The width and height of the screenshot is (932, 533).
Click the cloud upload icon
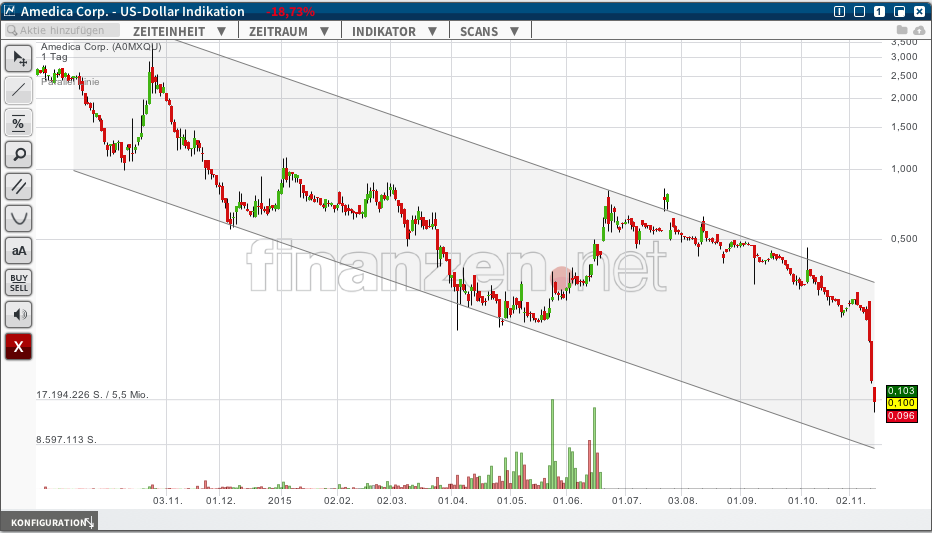(x=919, y=30)
